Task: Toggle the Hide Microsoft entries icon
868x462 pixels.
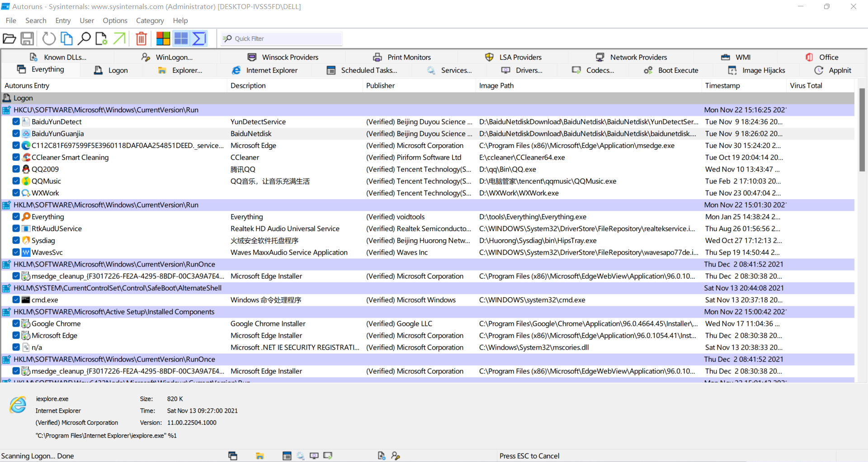Action: [x=163, y=39]
